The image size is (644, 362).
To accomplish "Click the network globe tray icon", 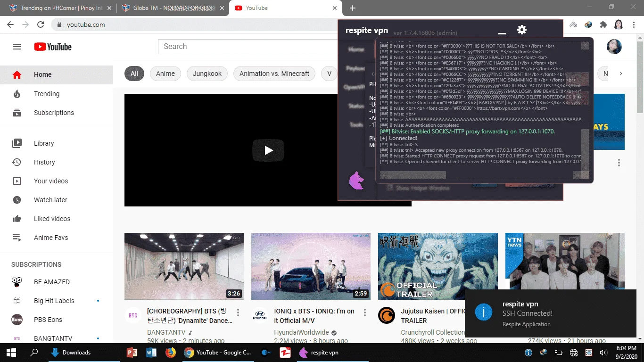I will [x=574, y=353].
